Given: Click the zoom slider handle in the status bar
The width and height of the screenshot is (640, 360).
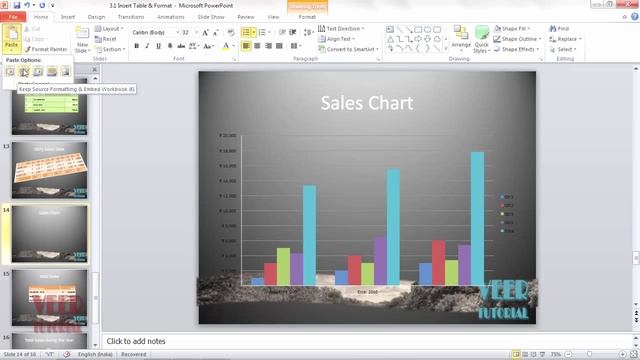Looking at the screenshot, I should (589, 354).
